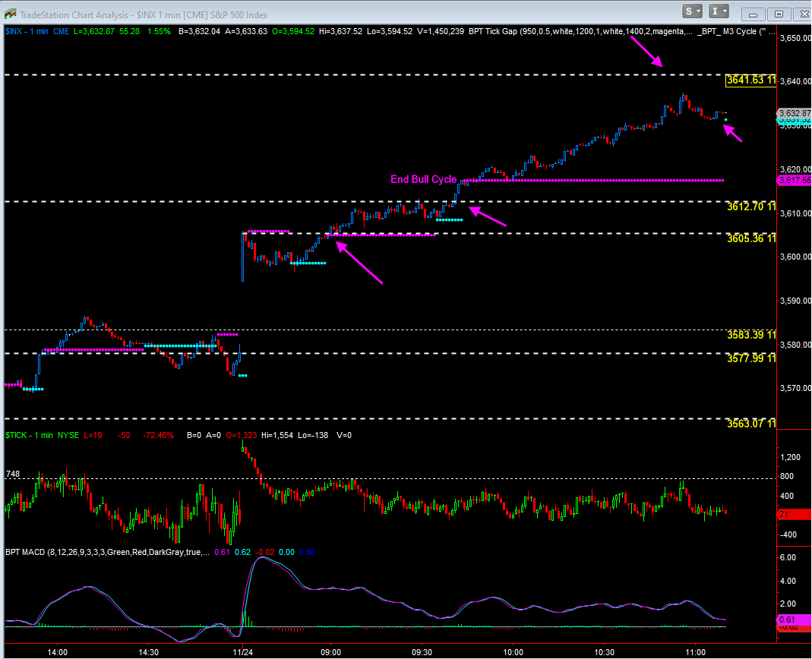Click the 3605.36 price level label

(x=750, y=238)
